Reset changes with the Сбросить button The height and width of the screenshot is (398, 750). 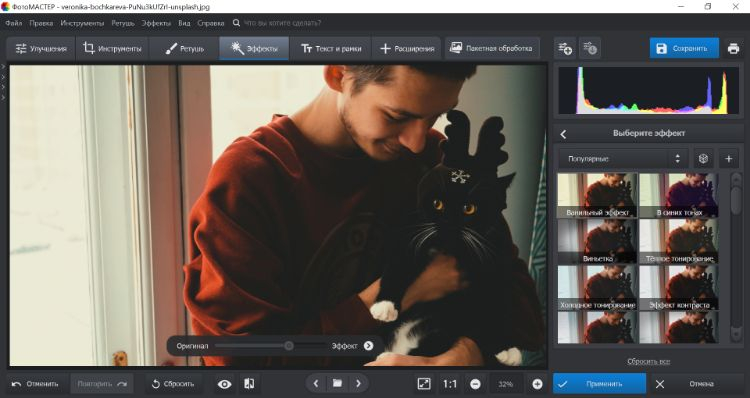(173, 384)
